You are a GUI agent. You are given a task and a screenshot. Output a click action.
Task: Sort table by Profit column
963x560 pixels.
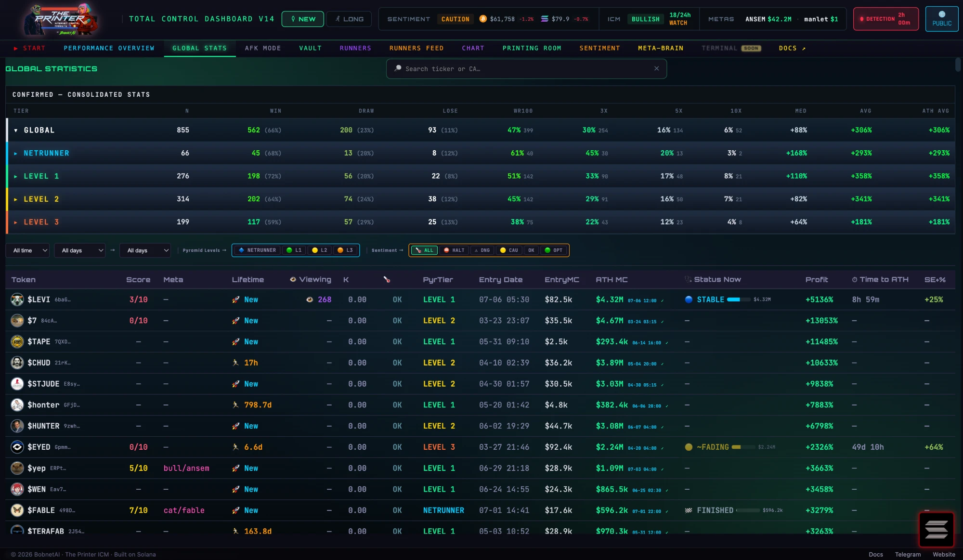pos(817,279)
